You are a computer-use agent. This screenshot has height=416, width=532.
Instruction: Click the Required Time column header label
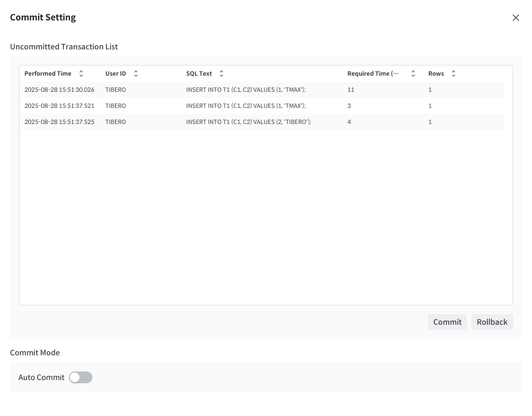373,74
